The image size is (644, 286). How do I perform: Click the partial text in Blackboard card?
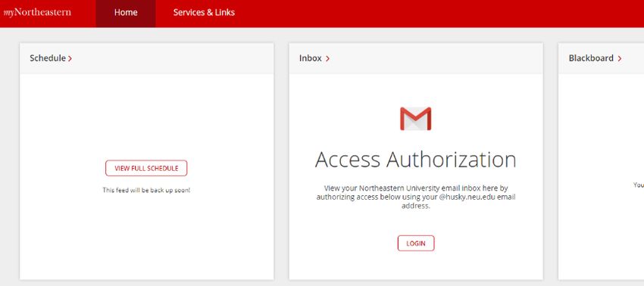(x=639, y=185)
